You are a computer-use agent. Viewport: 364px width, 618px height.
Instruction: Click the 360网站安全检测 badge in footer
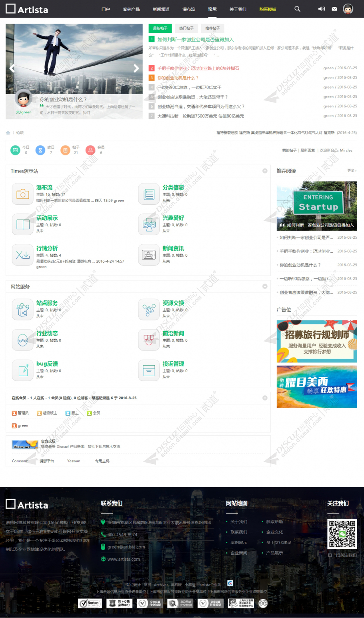click(180, 603)
